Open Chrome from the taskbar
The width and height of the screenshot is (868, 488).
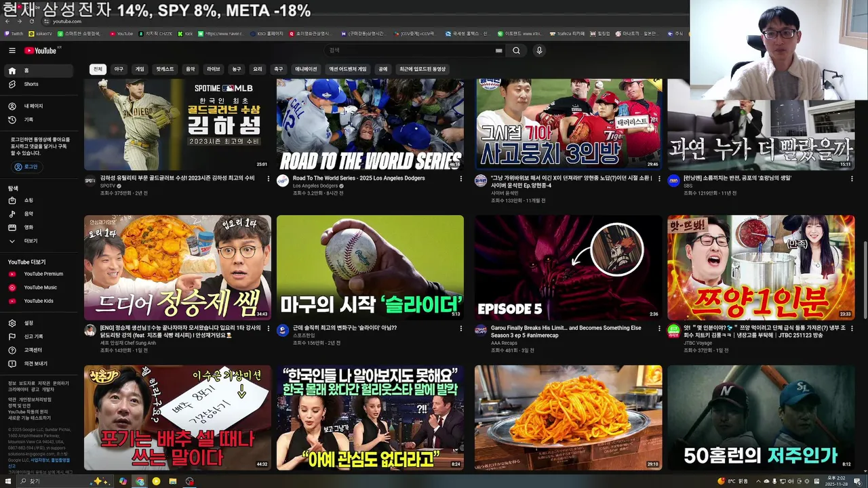point(140,481)
